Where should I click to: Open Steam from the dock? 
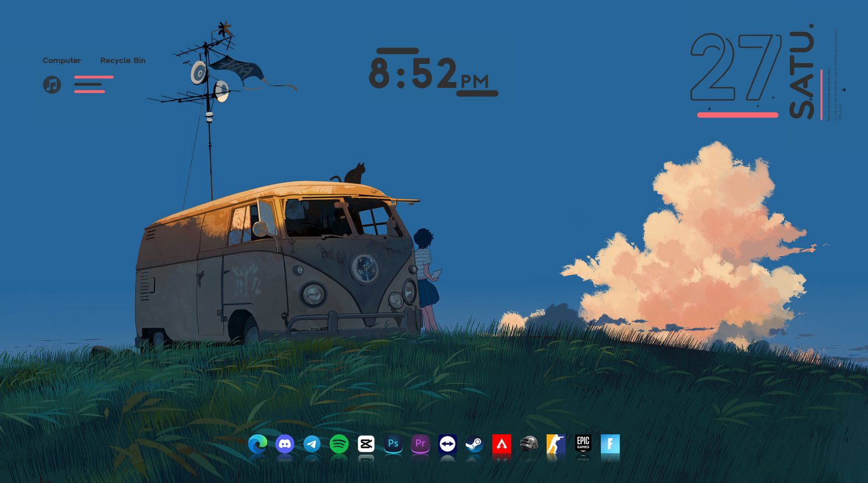pos(474,444)
